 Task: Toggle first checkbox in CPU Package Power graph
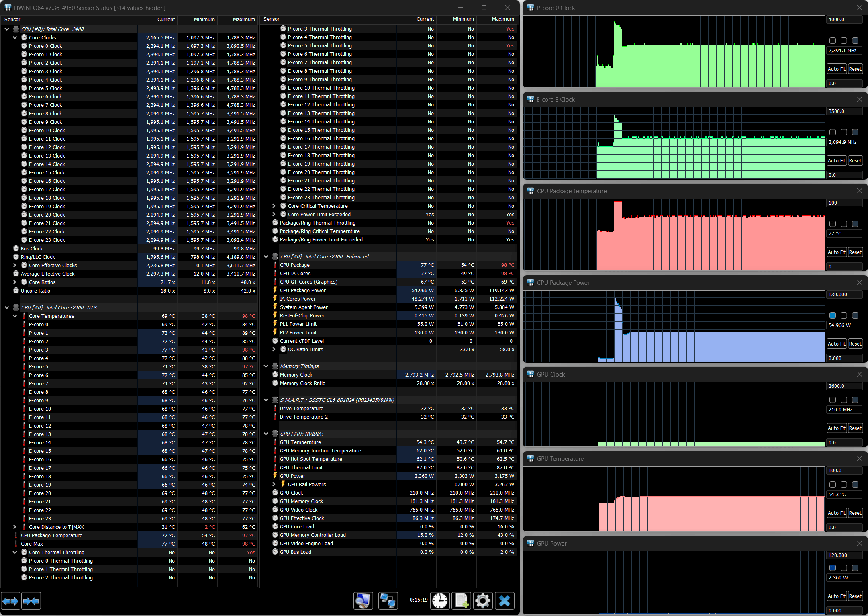point(833,315)
